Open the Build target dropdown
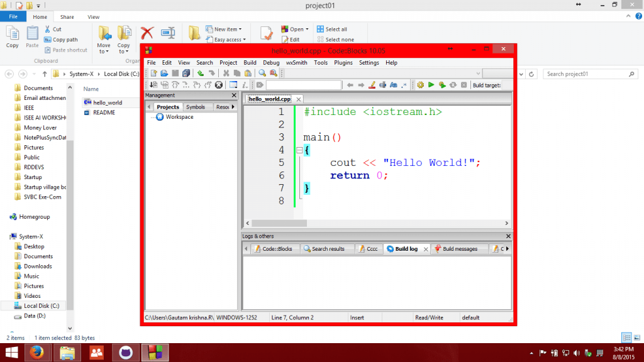This screenshot has width=644, height=362. point(506,85)
